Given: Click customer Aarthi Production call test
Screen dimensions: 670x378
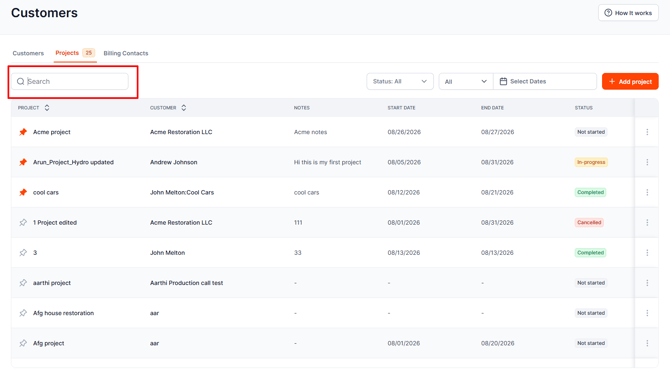Looking at the screenshot, I should [186, 283].
